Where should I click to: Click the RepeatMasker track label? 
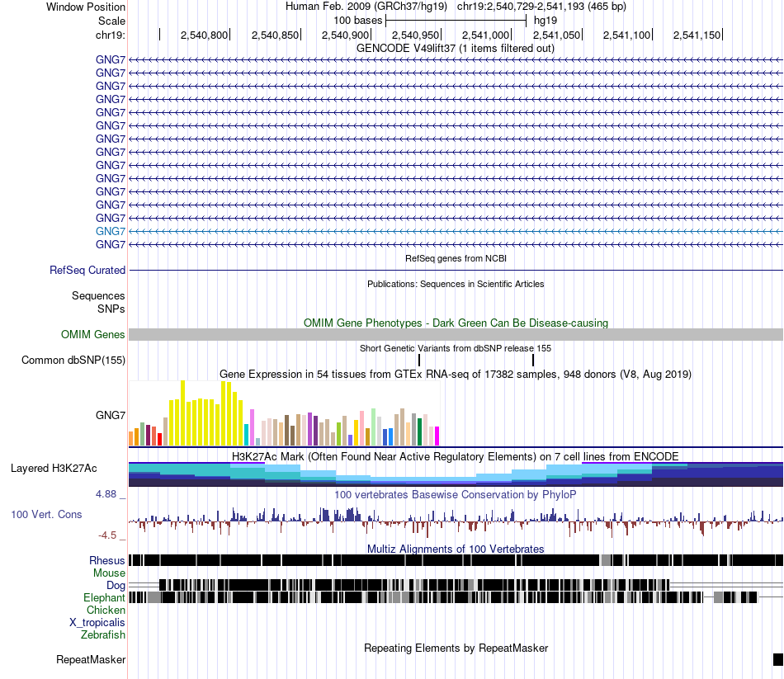91,659
